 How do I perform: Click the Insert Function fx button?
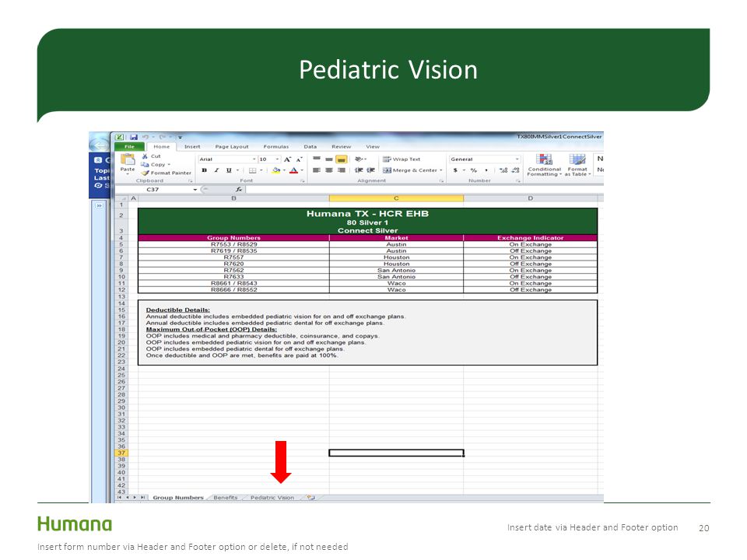(x=239, y=190)
